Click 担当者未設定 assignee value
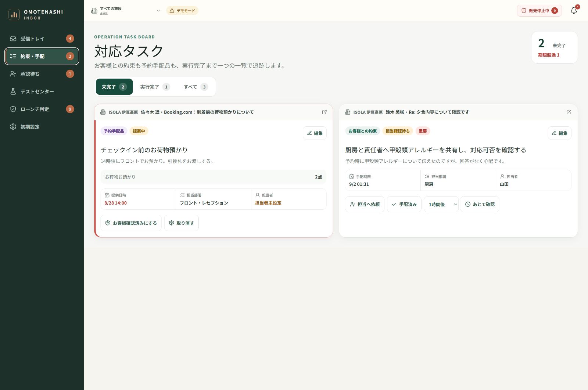Viewport: 588px width, 390px height. tap(268, 203)
